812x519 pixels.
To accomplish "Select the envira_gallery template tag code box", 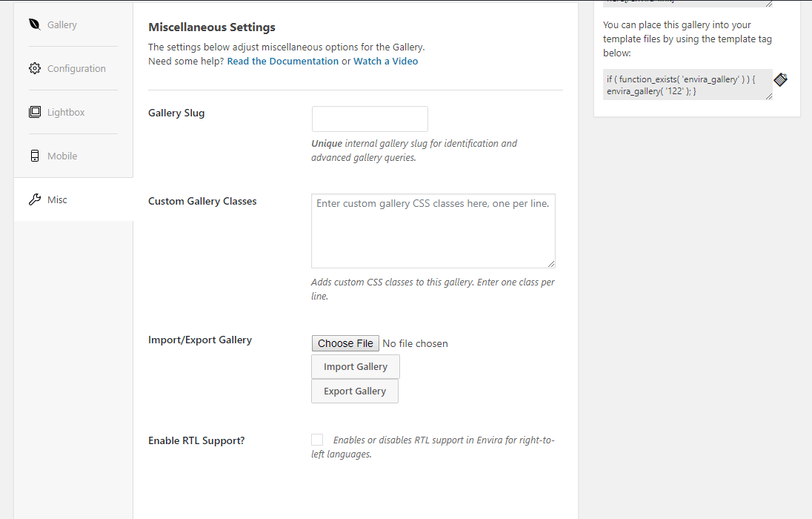I will [x=688, y=85].
